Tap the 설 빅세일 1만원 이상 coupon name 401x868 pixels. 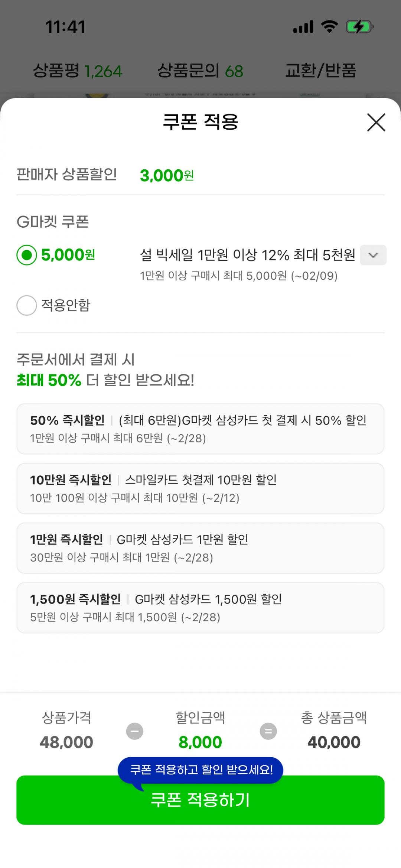coord(247,255)
